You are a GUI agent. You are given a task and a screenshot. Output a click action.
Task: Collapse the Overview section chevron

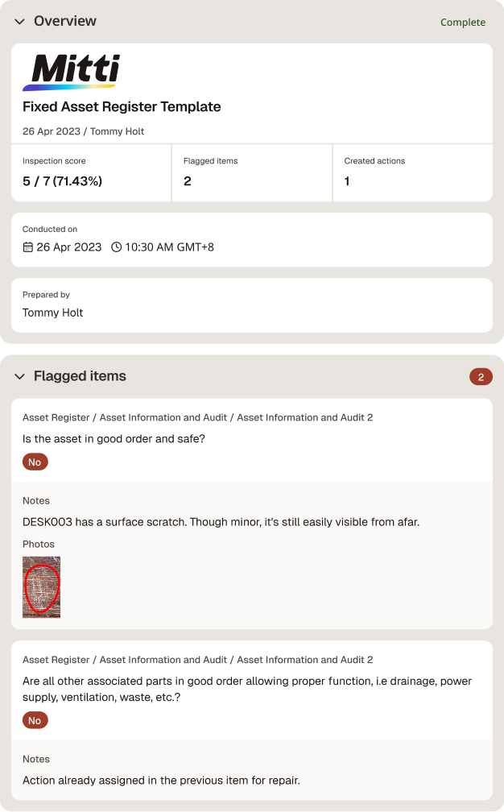[x=19, y=22]
